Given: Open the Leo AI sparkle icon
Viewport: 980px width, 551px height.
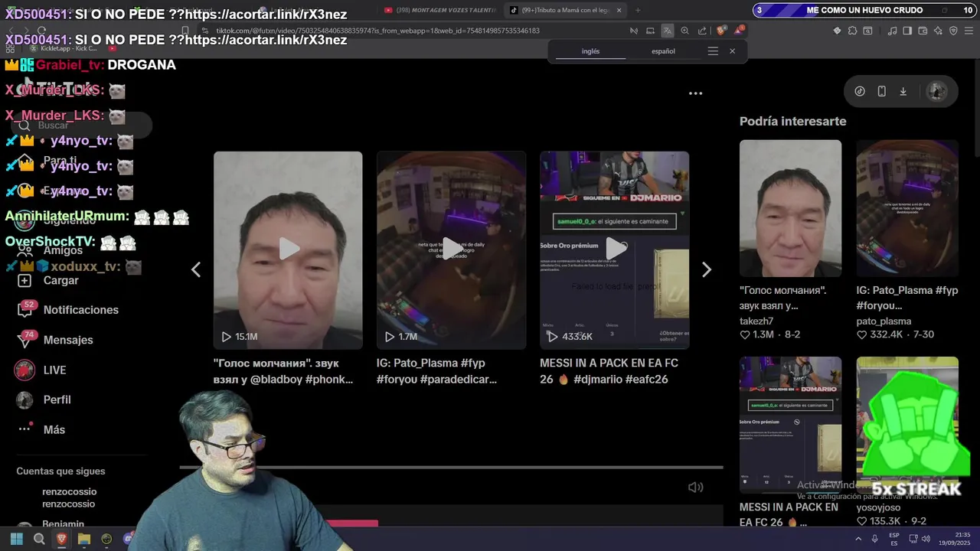Looking at the screenshot, I should tap(939, 31).
